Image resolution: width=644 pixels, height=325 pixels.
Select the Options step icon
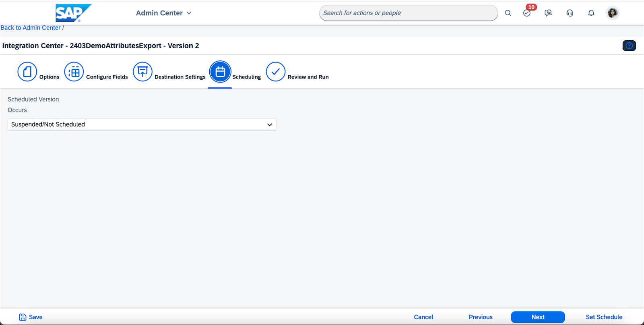pyautogui.click(x=27, y=72)
